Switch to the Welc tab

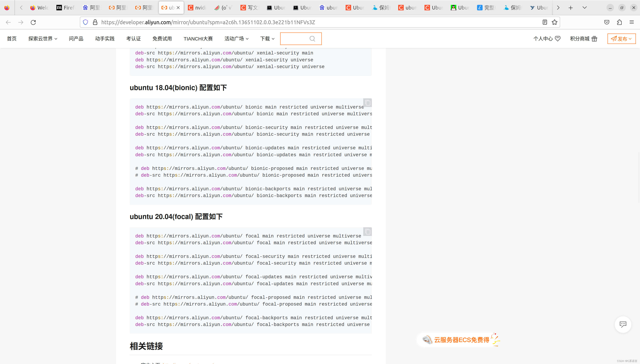[39, 8]
